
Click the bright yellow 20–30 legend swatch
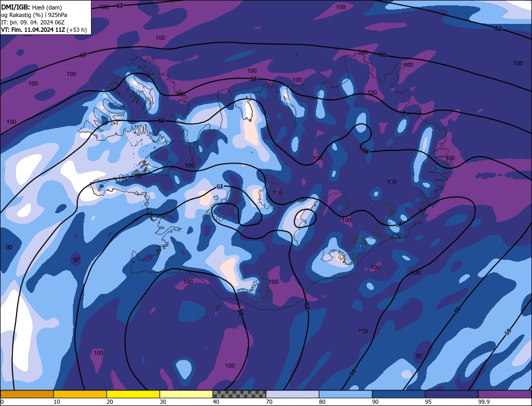click(x=133, y=394)
